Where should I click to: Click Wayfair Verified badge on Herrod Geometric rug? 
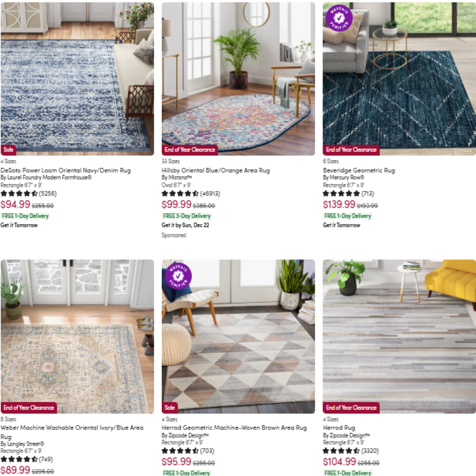178,276
